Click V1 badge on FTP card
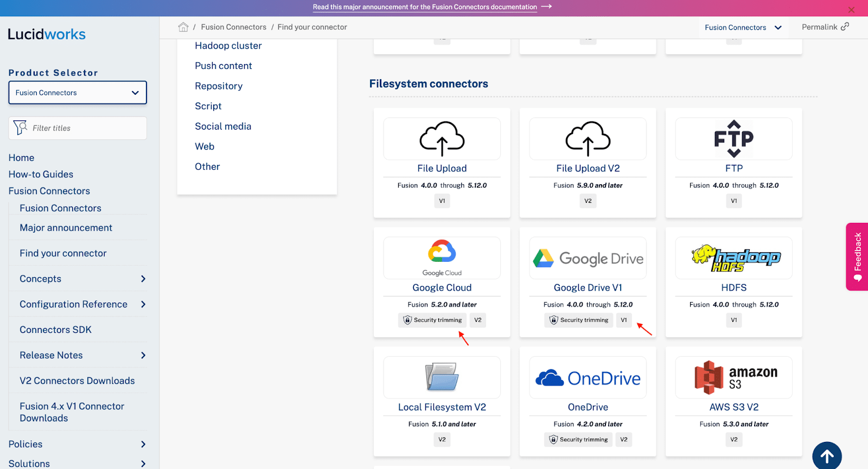Screen dimensions: 868x469 [x=734, y=201]
